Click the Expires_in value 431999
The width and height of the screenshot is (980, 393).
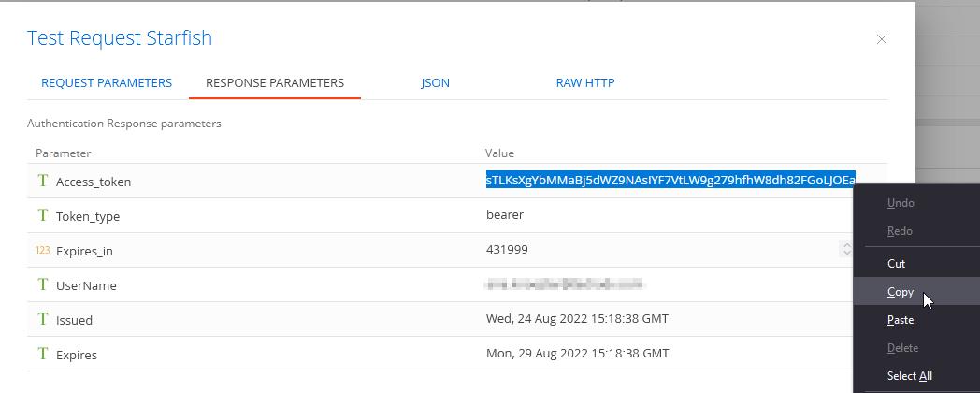click(x=507, y=249)
